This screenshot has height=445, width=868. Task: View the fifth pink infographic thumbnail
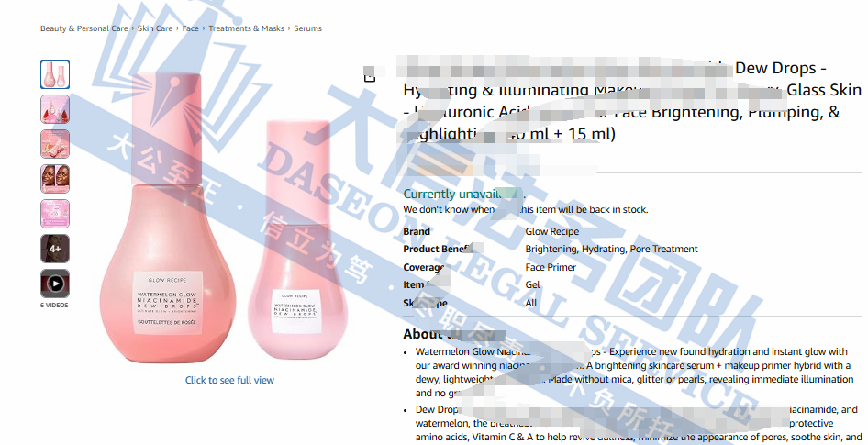[x=55, y=214]
